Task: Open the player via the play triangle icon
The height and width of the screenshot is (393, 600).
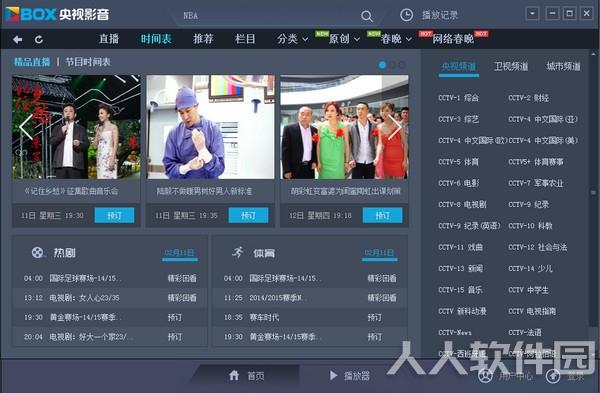Action: tap(333, 375)
